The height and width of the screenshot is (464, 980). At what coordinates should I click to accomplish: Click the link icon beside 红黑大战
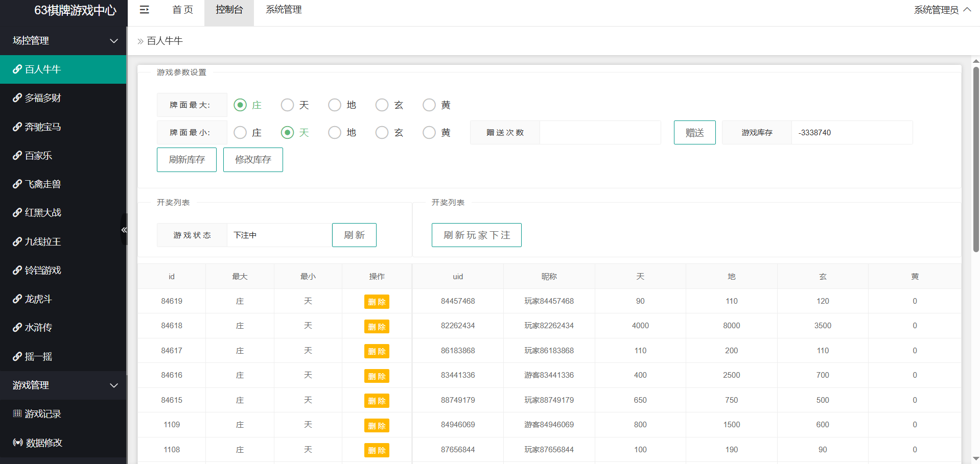click(x=17, y=213)
